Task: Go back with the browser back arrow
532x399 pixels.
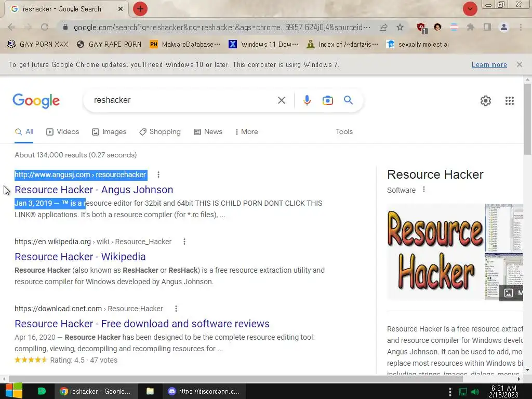Action: coord(11,27)
